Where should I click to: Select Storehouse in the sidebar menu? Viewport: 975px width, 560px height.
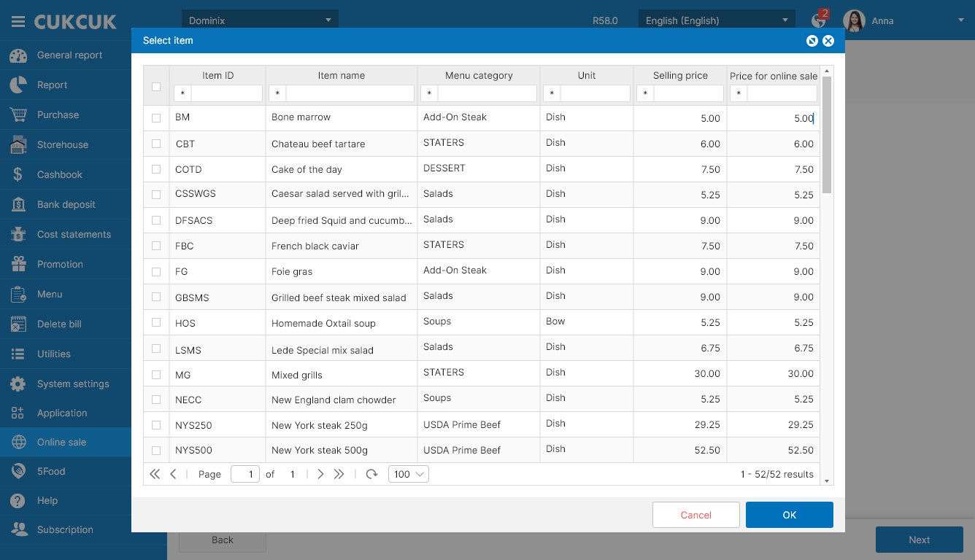click(62, 144)
